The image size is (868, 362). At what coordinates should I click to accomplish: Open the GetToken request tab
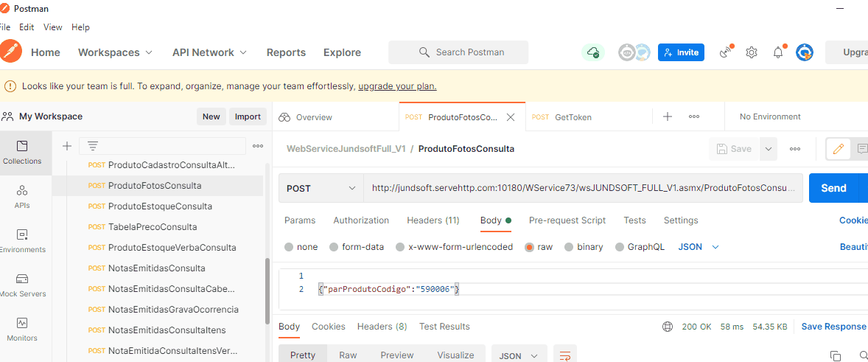click(x=573, y=117)
